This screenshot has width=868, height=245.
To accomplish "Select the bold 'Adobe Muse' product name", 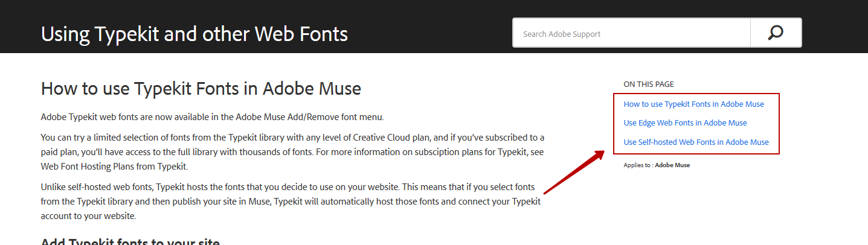I will click(672, 165).
